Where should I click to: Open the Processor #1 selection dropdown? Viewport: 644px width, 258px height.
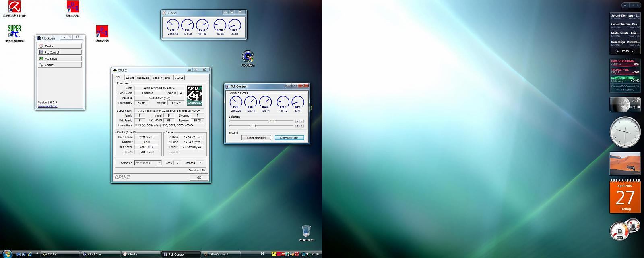(148, 163)
